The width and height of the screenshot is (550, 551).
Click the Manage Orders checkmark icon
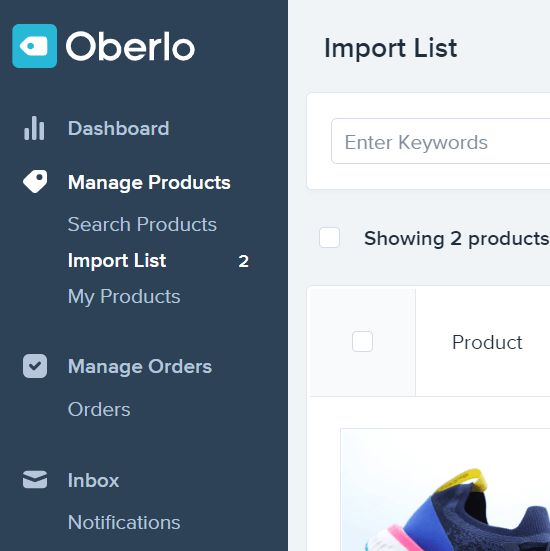35,366
